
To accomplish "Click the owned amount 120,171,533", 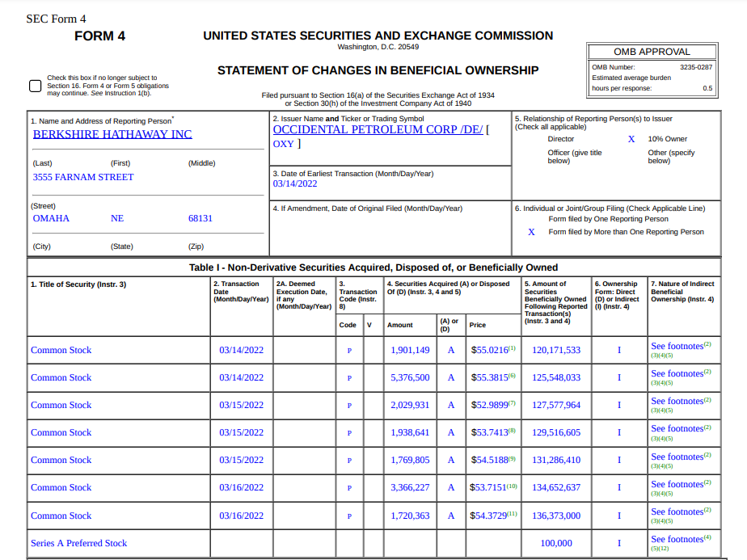I will click(556, 350).
